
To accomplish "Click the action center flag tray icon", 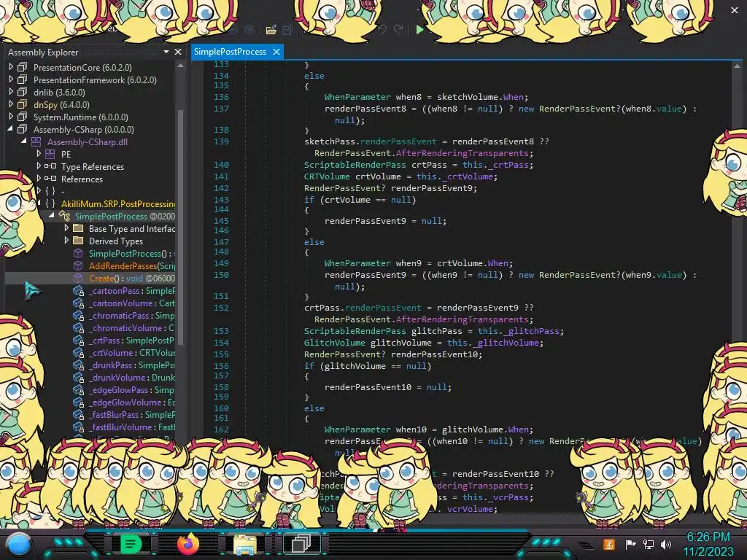I will pos(630,544).
